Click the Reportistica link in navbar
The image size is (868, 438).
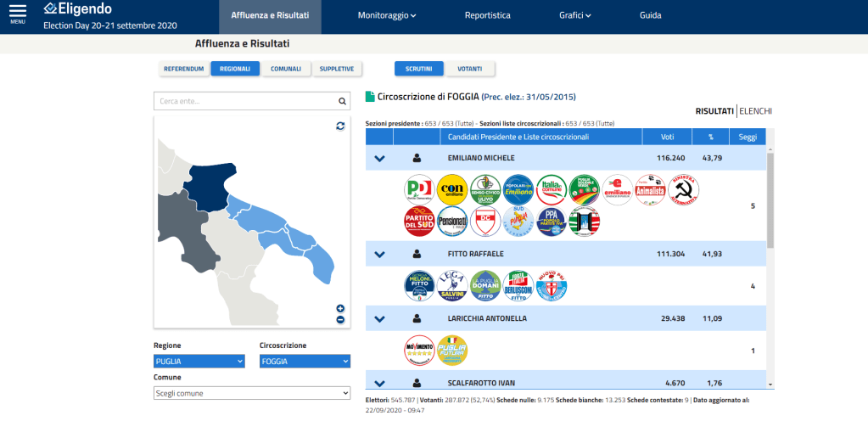488,15
